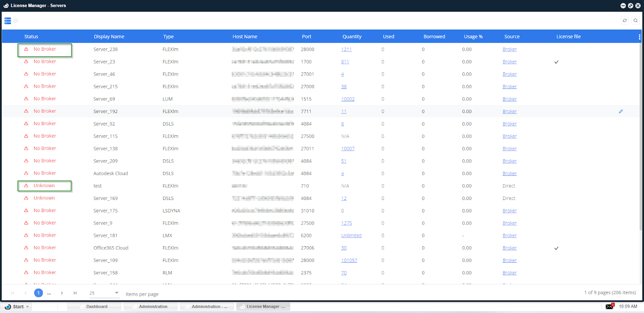Jump to the last page
Viewport: 644px width, 313px height.
click(x=75, y=293)
